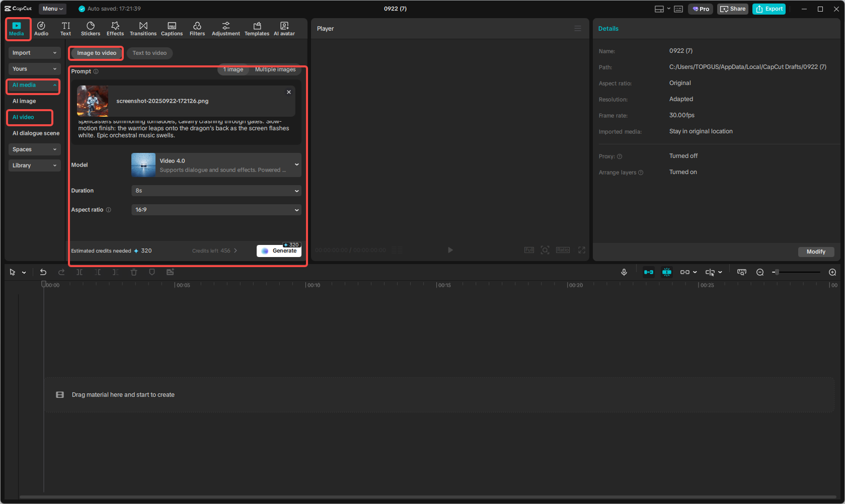845x504 pixels.
Task: Open the Filters panel
Action: pyautogui.click(x=197, y=29)
